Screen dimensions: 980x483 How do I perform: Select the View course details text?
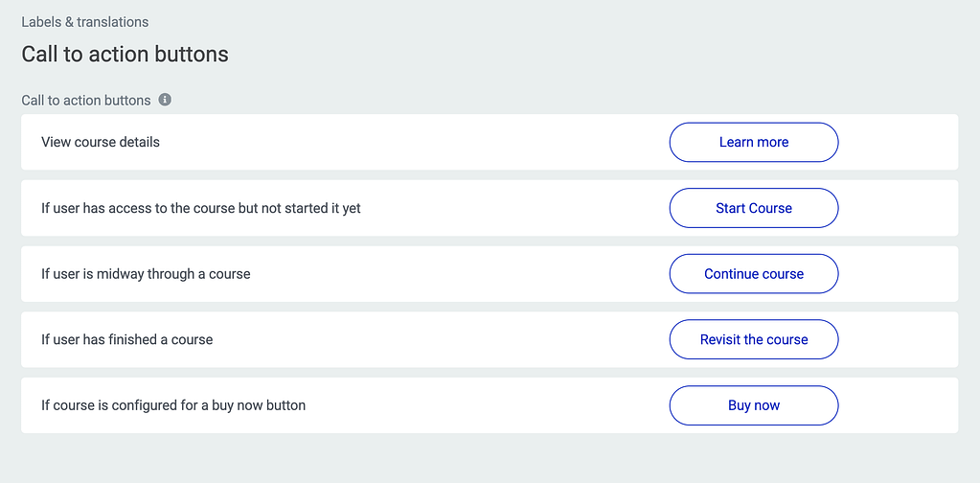(101, 143)
